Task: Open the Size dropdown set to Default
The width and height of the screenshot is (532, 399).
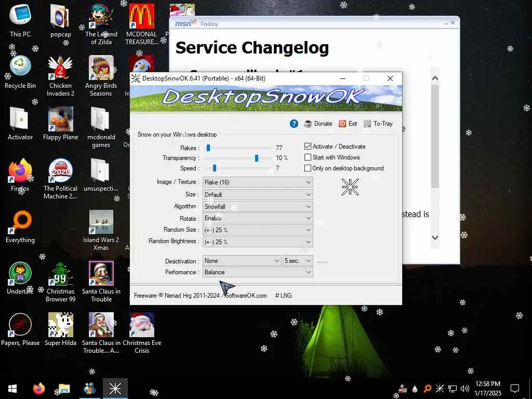Action: [x=258, y=194]
